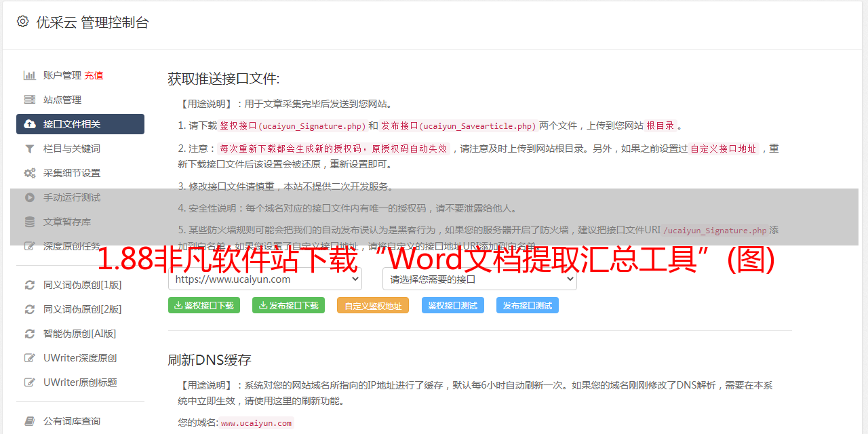This screenshot has width=868, height=434.
Task: Select the 接口文件相关 sidebar item
Action: (80, 124)
